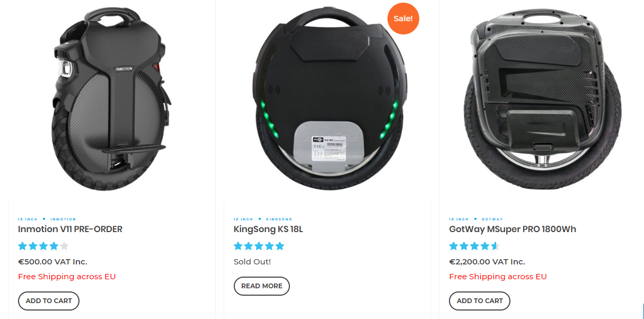This screenshot has height=319, width=644.
Task: Click the Inmotion V11 star rating
Action: [x=43, y=246]
